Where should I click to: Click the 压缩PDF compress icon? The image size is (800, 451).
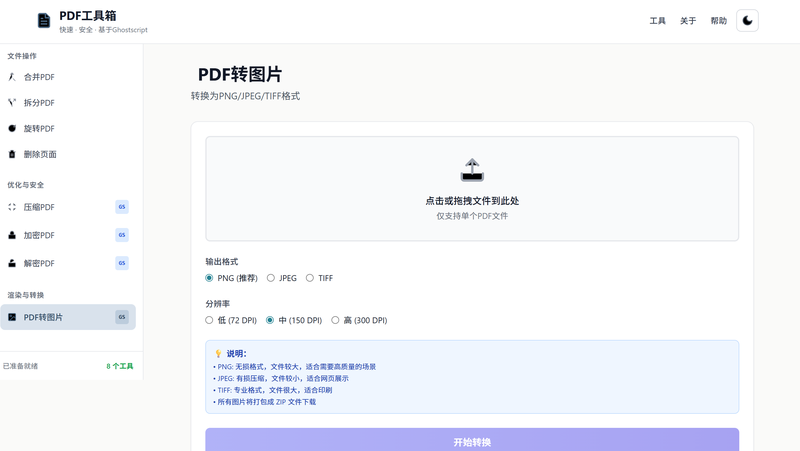12,207
